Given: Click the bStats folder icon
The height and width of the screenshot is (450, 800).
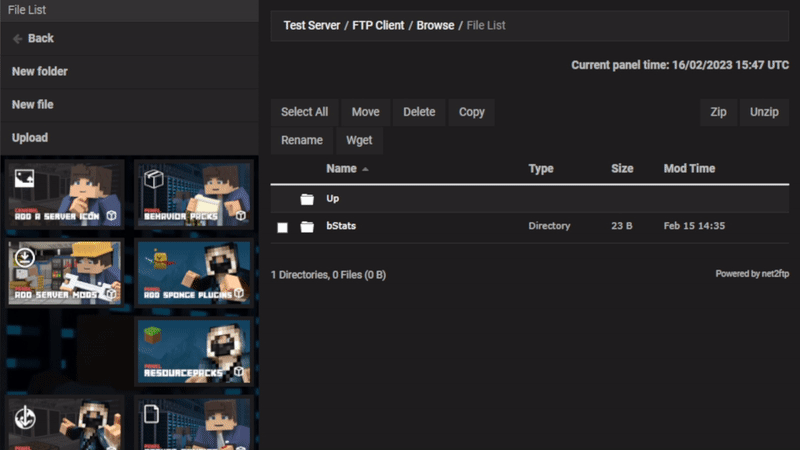Looking at the screenshot, I should pos(307,227).
